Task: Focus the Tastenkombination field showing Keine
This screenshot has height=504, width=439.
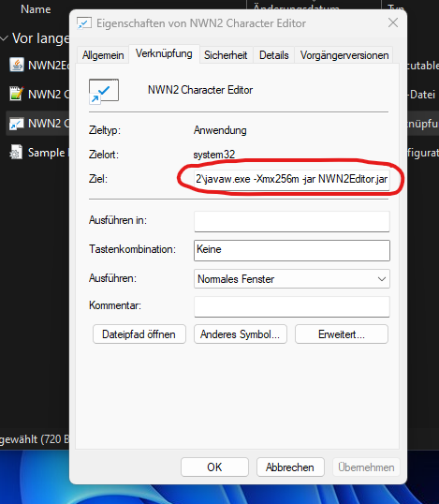Action: (x=292, y=250)
